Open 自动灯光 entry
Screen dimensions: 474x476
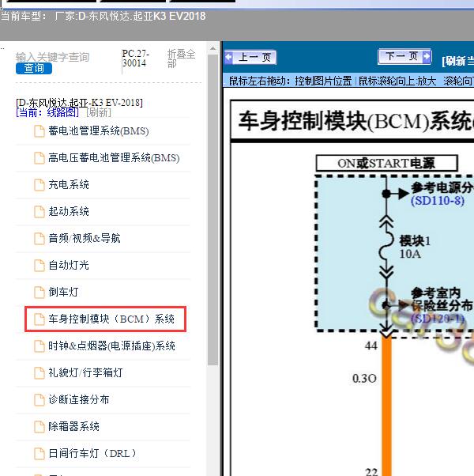pyautogui.click(x=69, y=265)
